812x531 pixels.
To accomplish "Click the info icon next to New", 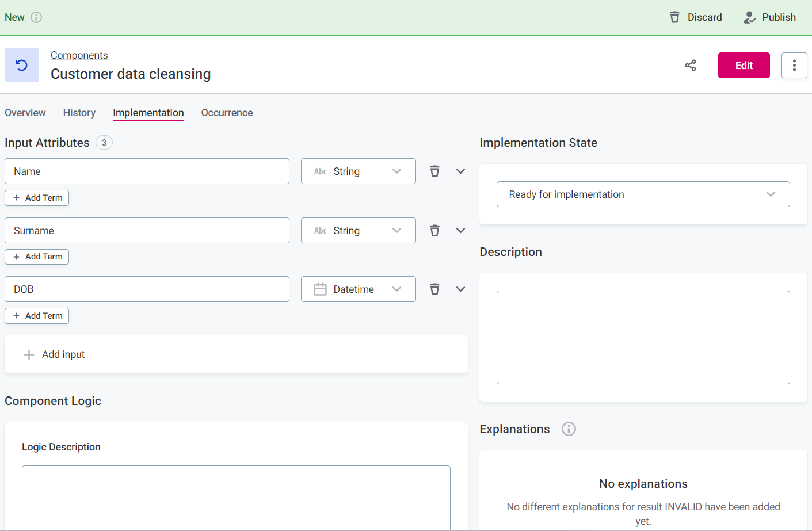I will [36, 17].
